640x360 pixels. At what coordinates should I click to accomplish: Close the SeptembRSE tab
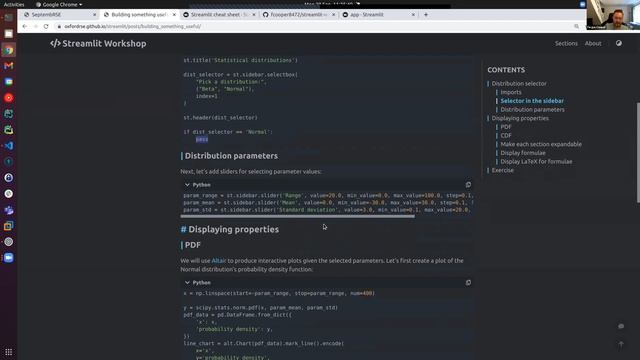tap(95, 15)
